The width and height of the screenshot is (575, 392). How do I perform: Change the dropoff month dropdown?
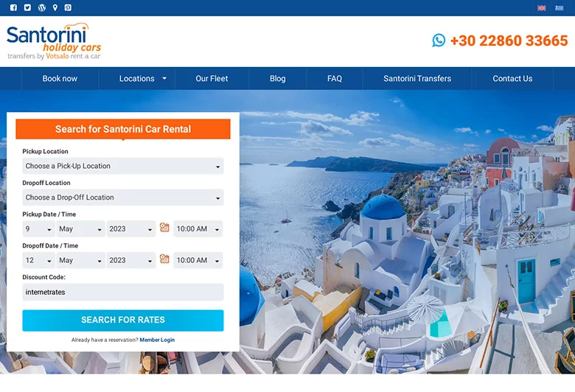coord(80,260)
